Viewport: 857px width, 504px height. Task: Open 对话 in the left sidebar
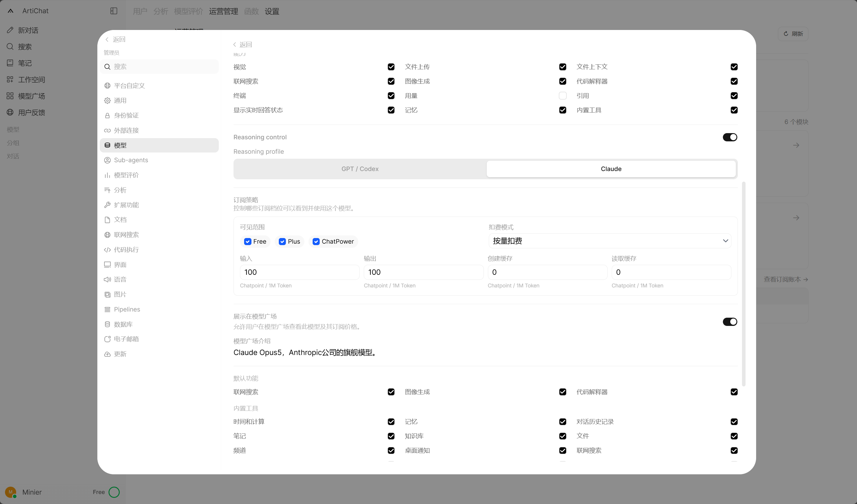[x=13, y=156]
